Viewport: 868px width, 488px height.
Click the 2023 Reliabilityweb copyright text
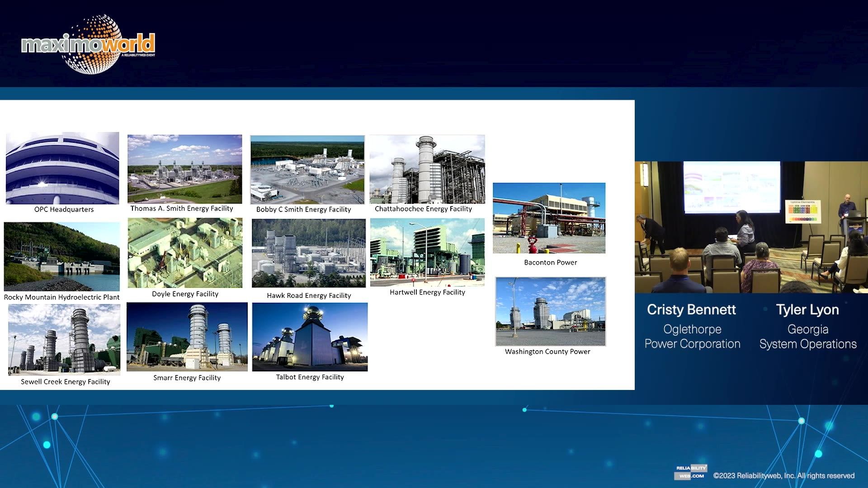(783, 475)
